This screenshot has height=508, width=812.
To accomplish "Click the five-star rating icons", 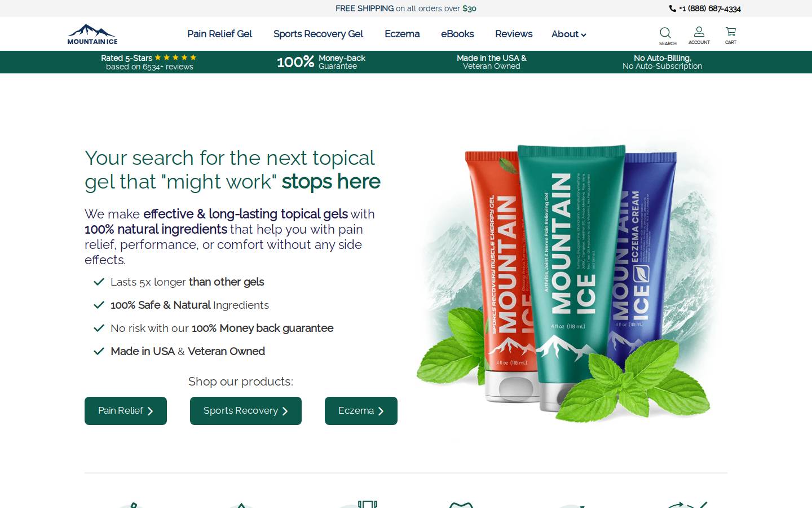I will pyautogui.click(x=175, y=58).
